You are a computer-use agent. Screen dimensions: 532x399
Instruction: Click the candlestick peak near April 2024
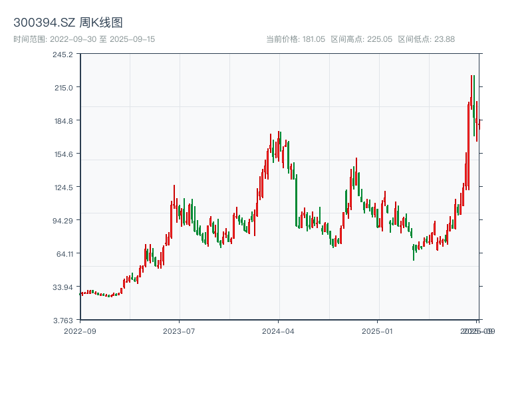tap(279, 146)
